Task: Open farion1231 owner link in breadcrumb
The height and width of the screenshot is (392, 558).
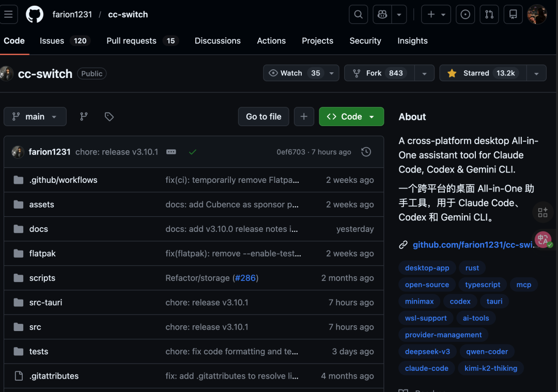Action: tap(72, 14)
